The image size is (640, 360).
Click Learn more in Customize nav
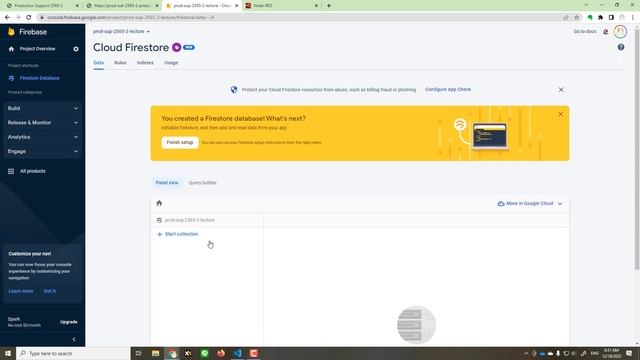[21, 291]
